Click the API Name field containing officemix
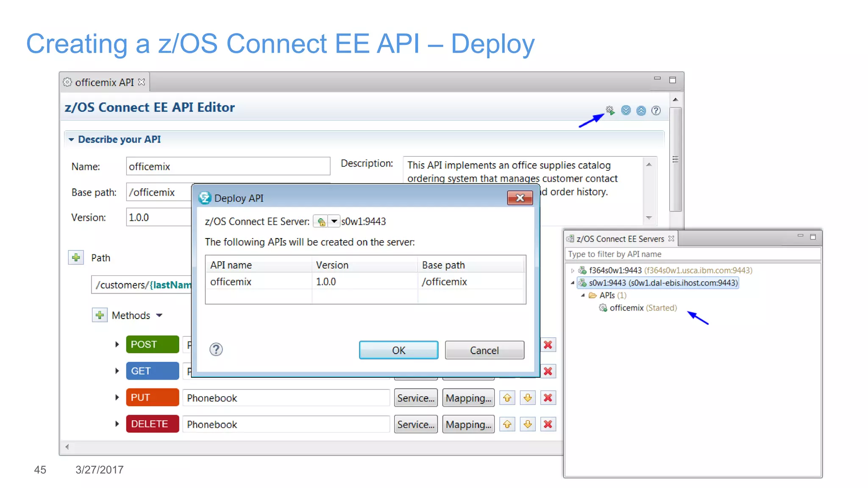This screenshot has height=488, width=868. click(228, 166)
